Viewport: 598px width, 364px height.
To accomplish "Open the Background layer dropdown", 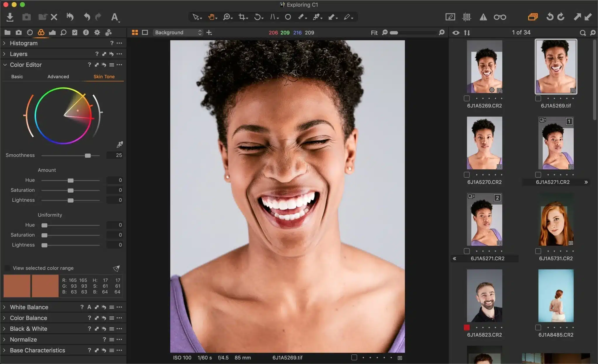I will (x=177, y=32).
